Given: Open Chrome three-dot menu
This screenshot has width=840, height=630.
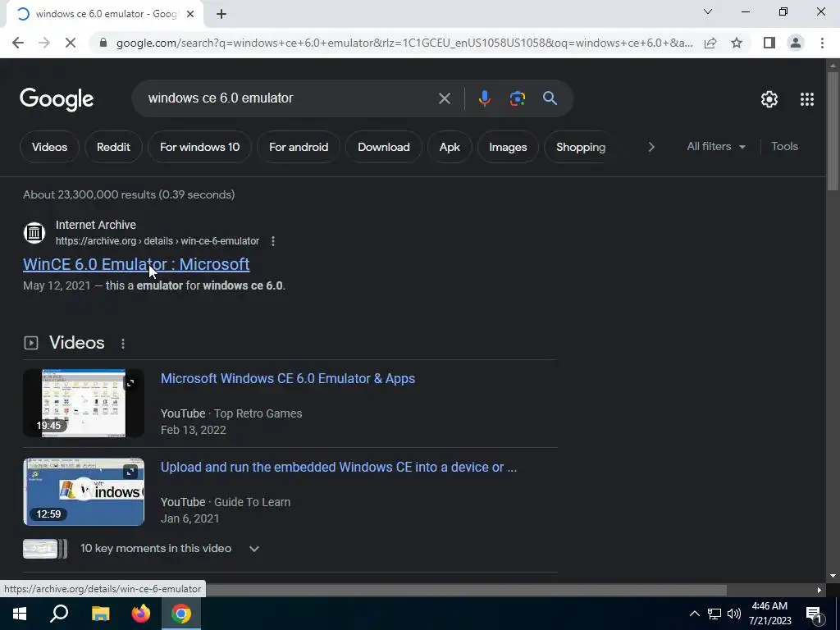Looking at the screenshot, I should (x=822, y=43).
